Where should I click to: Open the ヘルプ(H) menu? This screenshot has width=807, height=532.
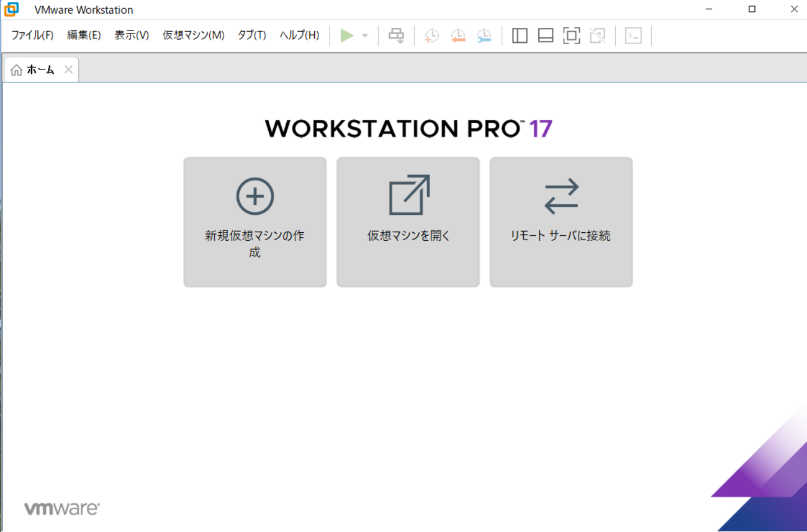pos(299,35)
